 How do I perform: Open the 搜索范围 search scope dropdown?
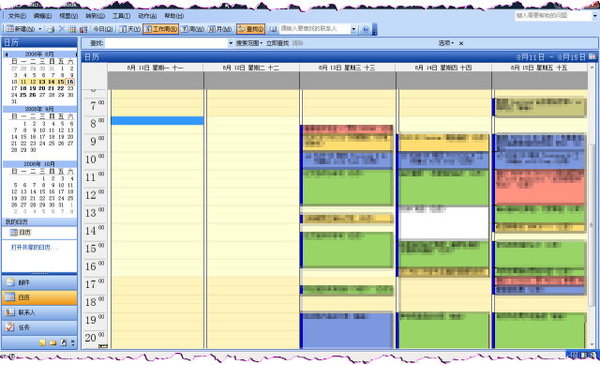249,43
